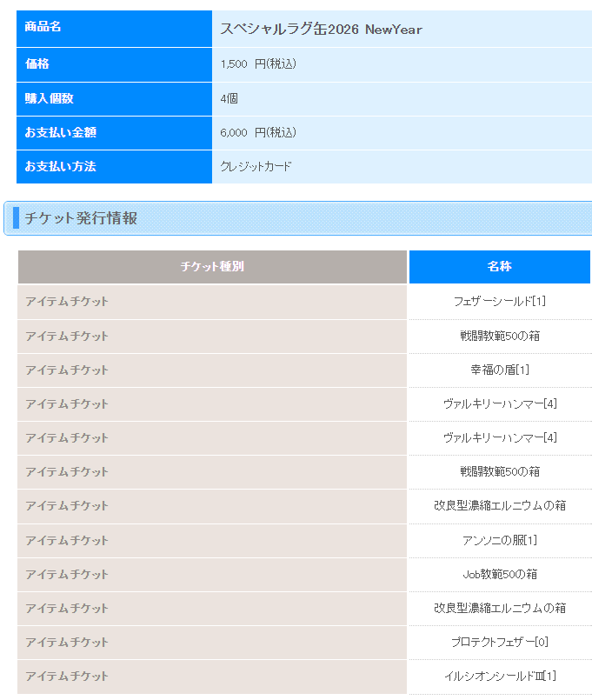Viewport: 592px width, 700px height.
Task: Select the 幸福の盾[1] item entry
Action: pyautogui.click(x=499, y=370)
